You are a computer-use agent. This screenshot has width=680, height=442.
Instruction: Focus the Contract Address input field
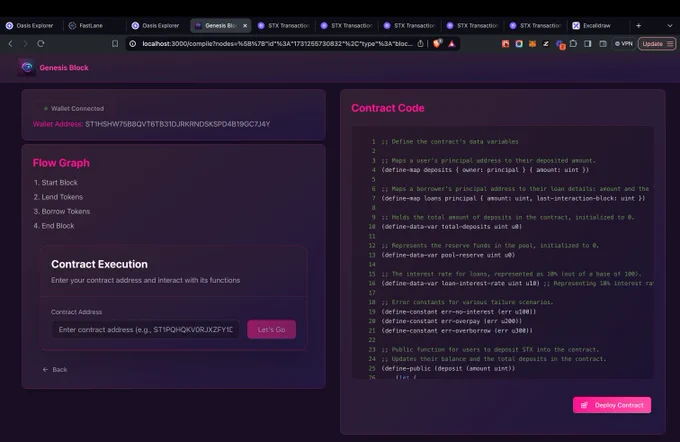pos(145,330)
